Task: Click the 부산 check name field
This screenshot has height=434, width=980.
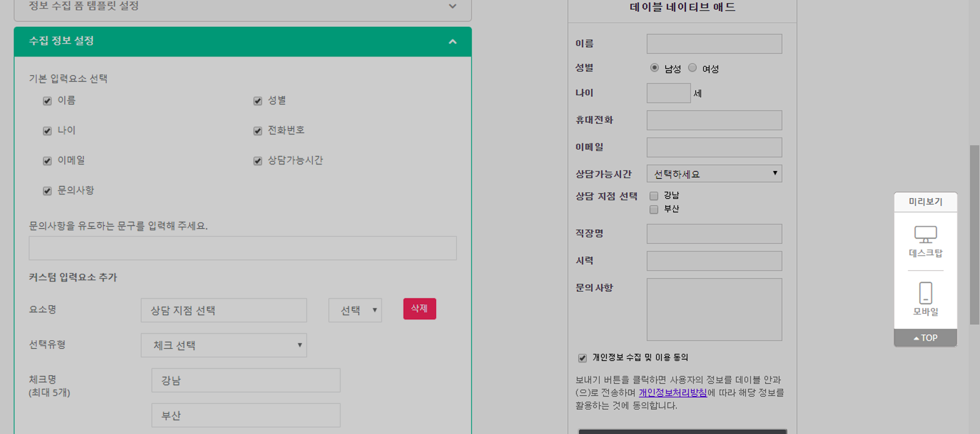Action: tap(246, 415)
